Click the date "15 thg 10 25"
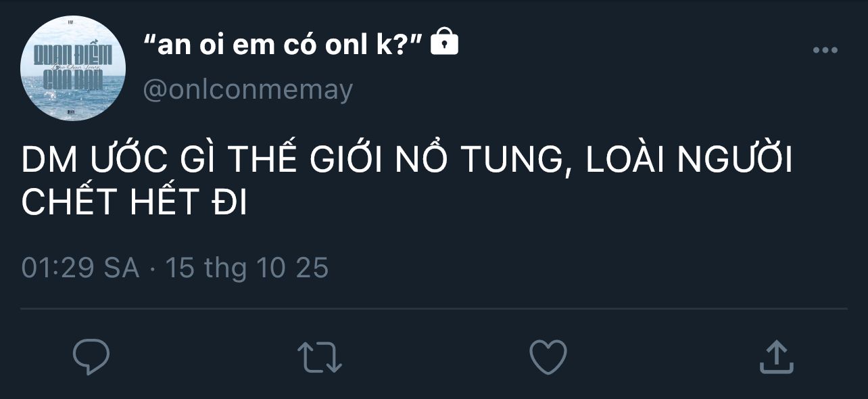 point(247,268)
